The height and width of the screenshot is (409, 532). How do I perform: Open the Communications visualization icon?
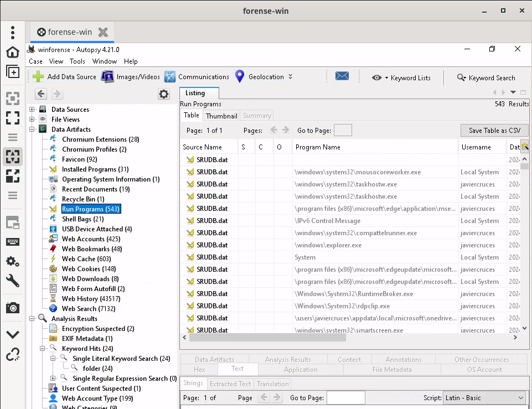click(x=169, y=76)
